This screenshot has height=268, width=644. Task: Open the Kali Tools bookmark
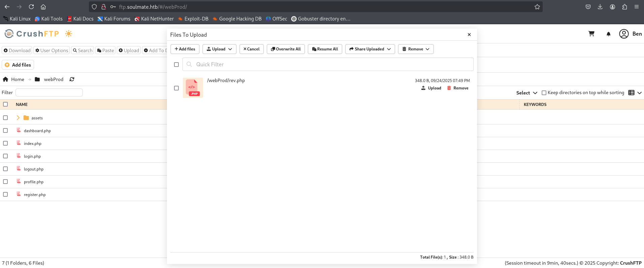pyautogui.click(x=48, y=19)
